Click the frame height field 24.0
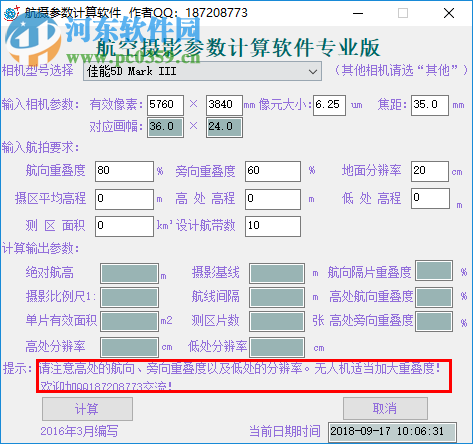The width and height of the screenshot is (473, 444). (x=224, y=127)
